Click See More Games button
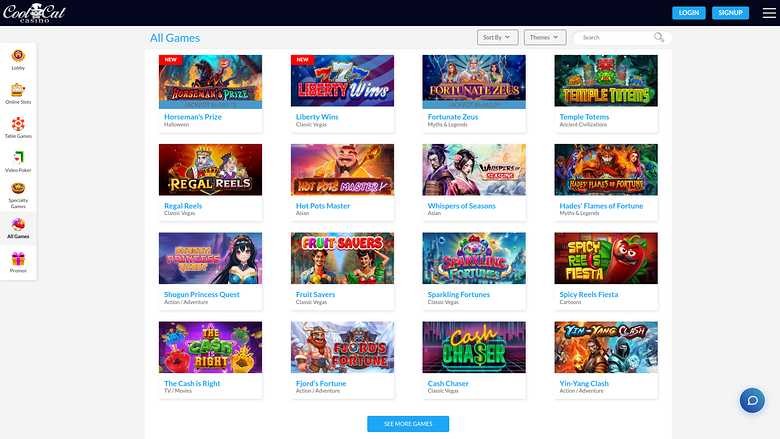Image resolution: width=780 pixels, height=439 pixels. (x=408, y=424)
